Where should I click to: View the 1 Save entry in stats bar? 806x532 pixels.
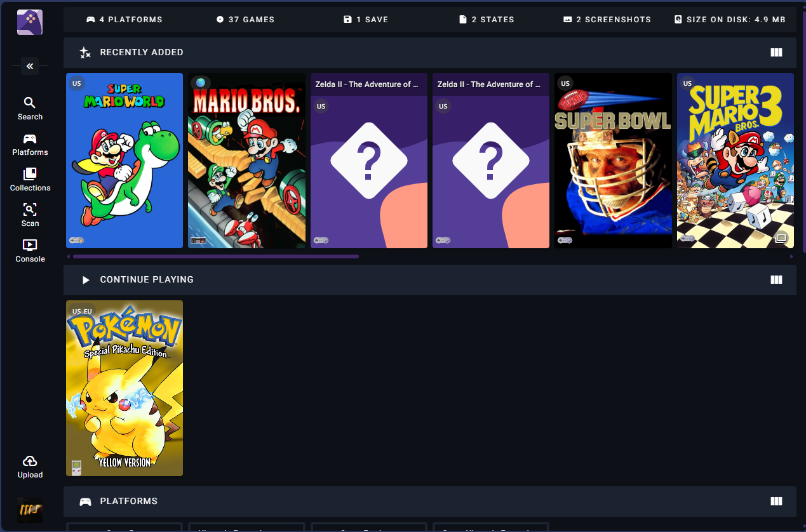pos(366,19)
